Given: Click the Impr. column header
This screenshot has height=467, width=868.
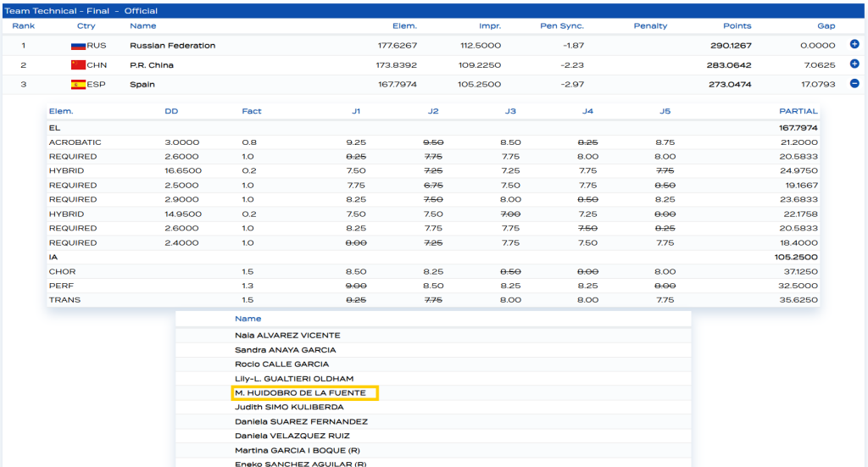Looking at the screenshot, I should 490,26.
